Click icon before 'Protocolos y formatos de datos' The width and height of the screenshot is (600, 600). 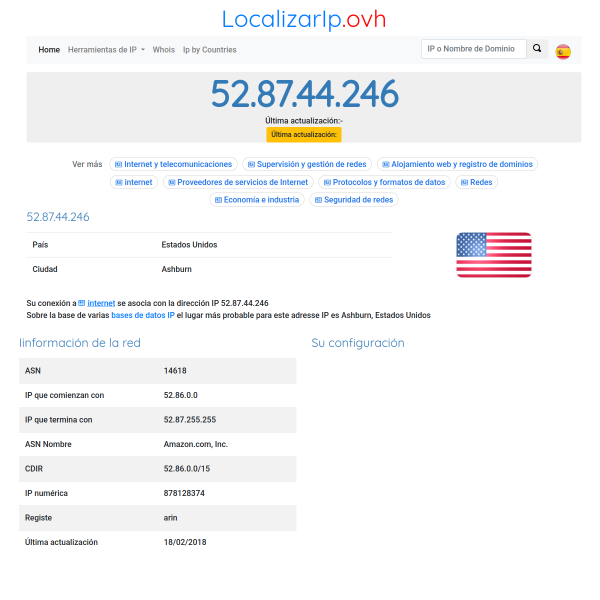(327, 183)
